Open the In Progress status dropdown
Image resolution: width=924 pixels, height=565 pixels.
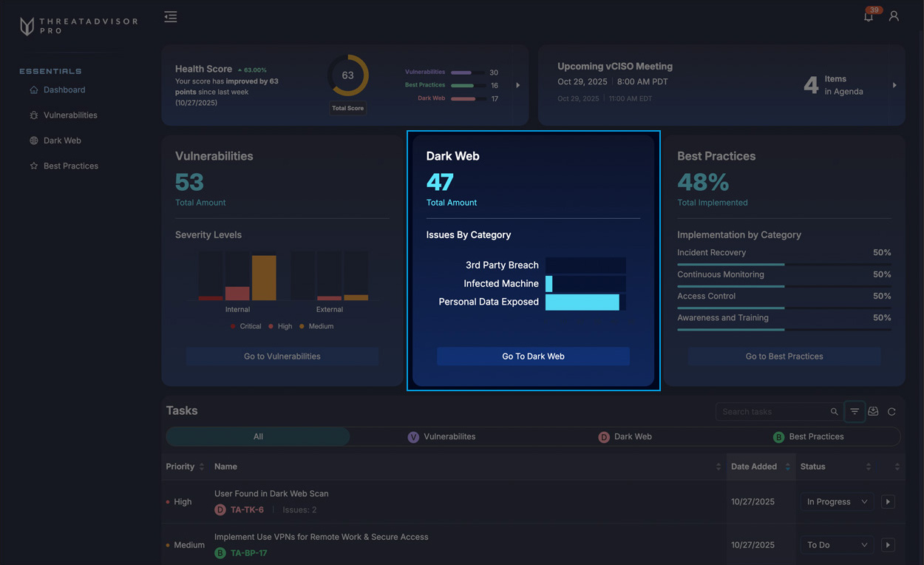pos(837,501)
